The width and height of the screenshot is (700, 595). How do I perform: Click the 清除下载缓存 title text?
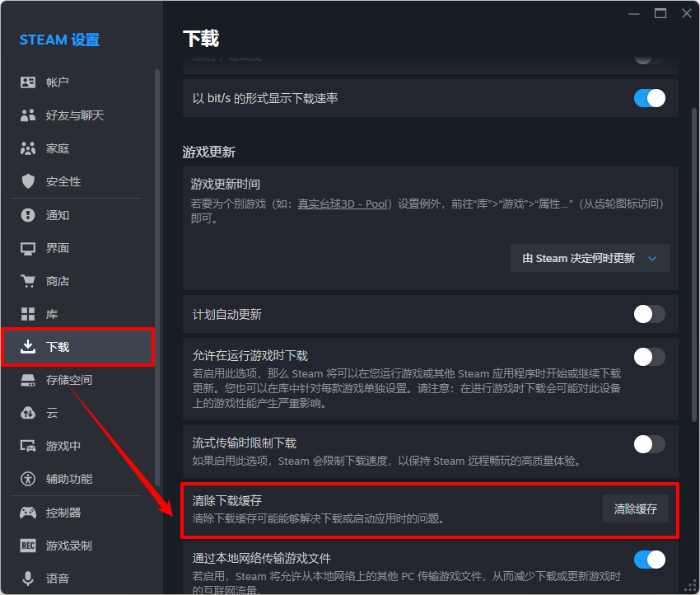click(x=227, y=501)
